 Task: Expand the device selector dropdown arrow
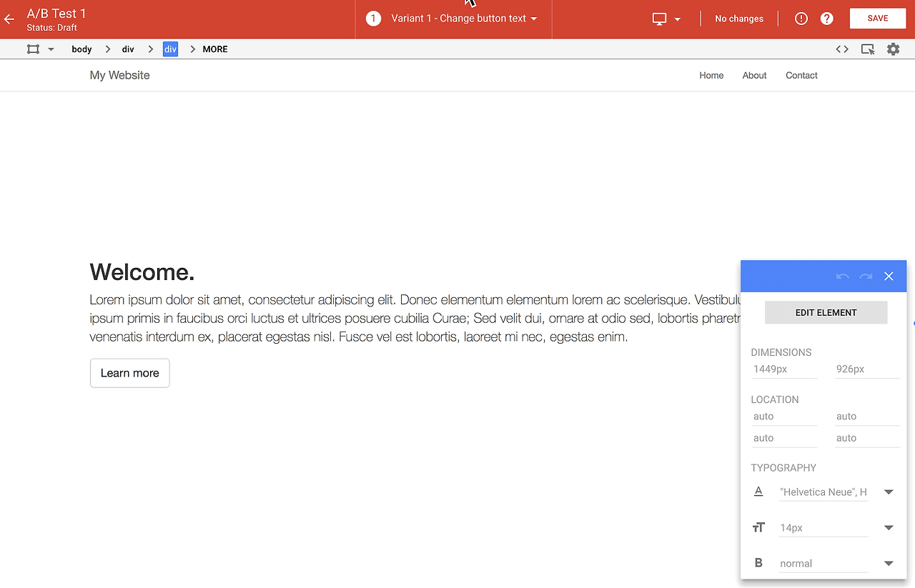678,19
